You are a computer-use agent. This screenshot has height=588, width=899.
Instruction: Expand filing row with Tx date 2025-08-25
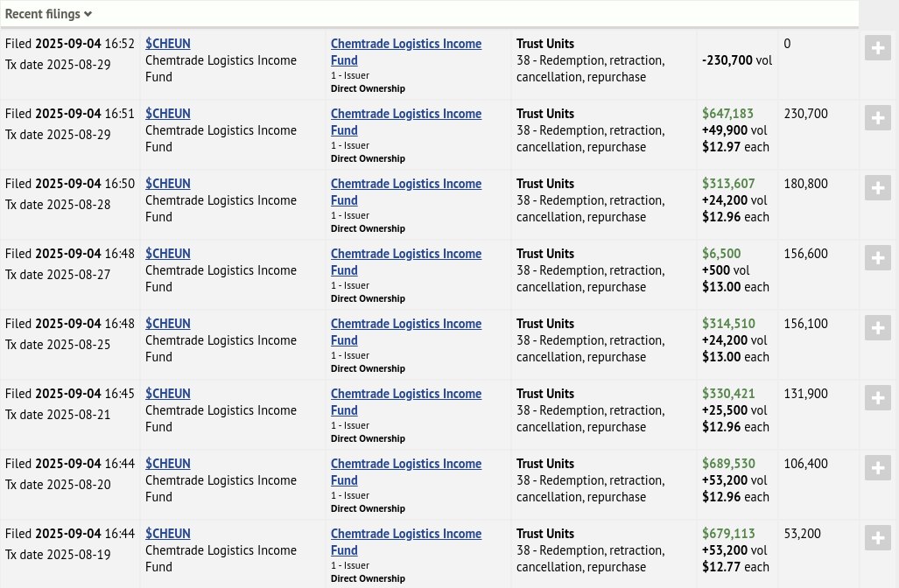[878, 328]
